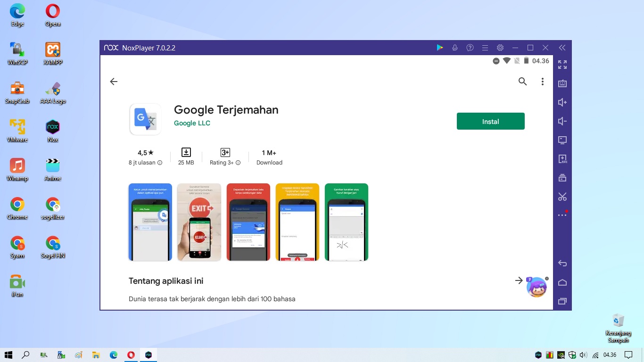Open the three-dot overflow menu
This screenshot has width=644, height=362.
click(543, 82)
